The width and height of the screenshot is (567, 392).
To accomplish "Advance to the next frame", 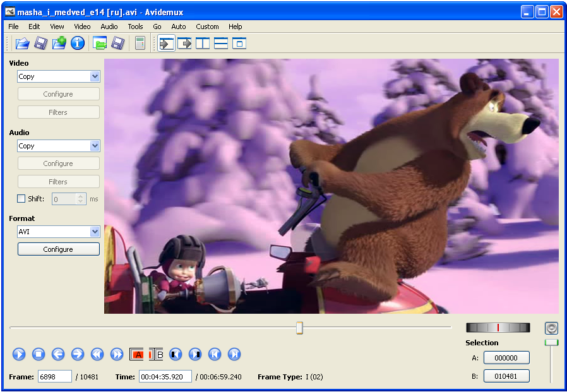I will pyautogui.click(x=78, y=354).
